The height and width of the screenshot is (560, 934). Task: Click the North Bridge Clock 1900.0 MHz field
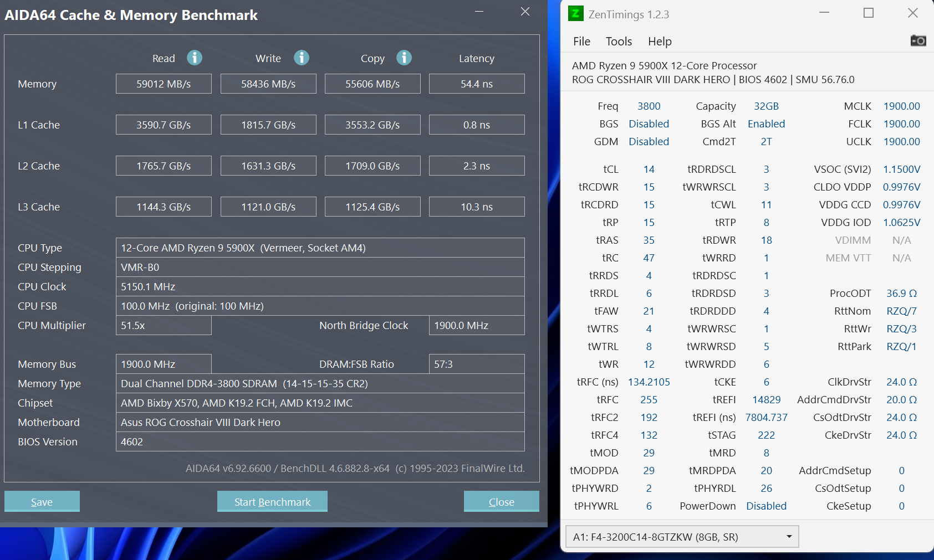click(477, 325)
